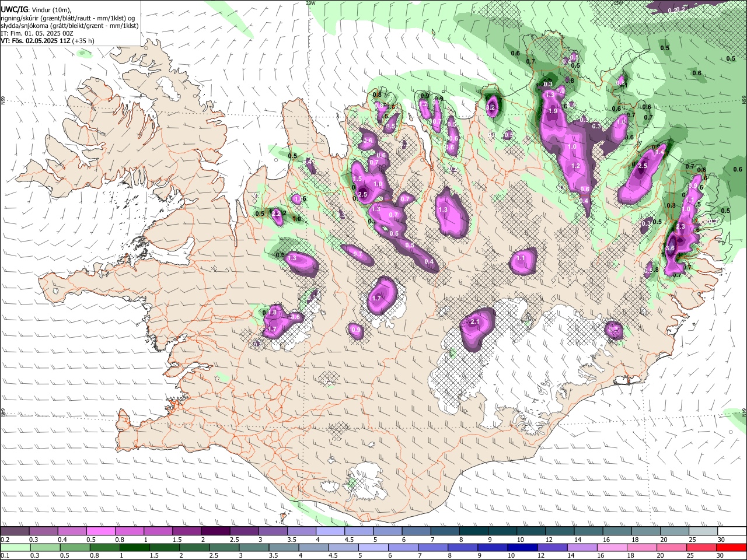Click the 3.6 precipitation value on the east coast
Image resolution: width=747 pixels, height=560 pixels.
click(x=670, y=248)
